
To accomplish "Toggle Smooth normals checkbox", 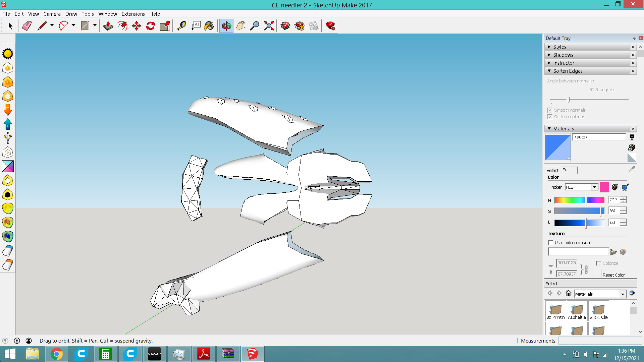I will 550,110.
